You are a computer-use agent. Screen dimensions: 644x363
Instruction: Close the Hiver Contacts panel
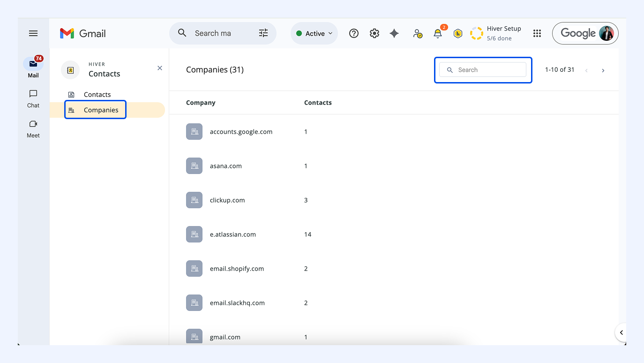coord(160,68)
